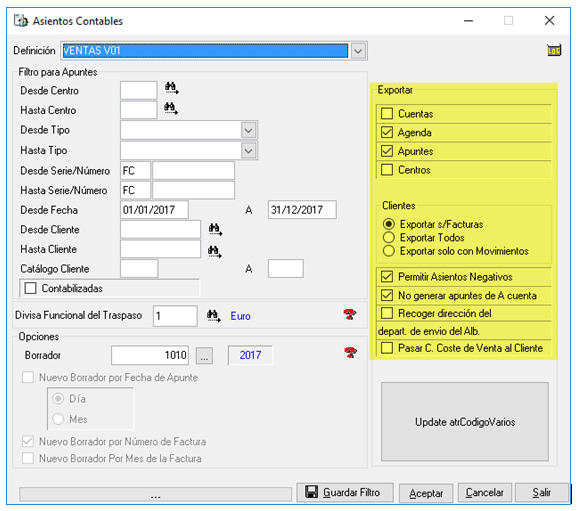
Task: Click the red help icon in Divisa row
Action: point(350,315)
